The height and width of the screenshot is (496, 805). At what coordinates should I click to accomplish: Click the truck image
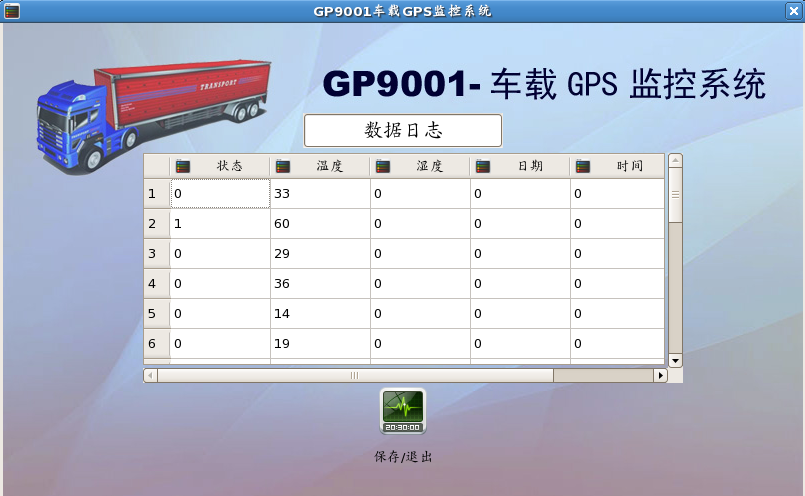click(x=153, y=117)
